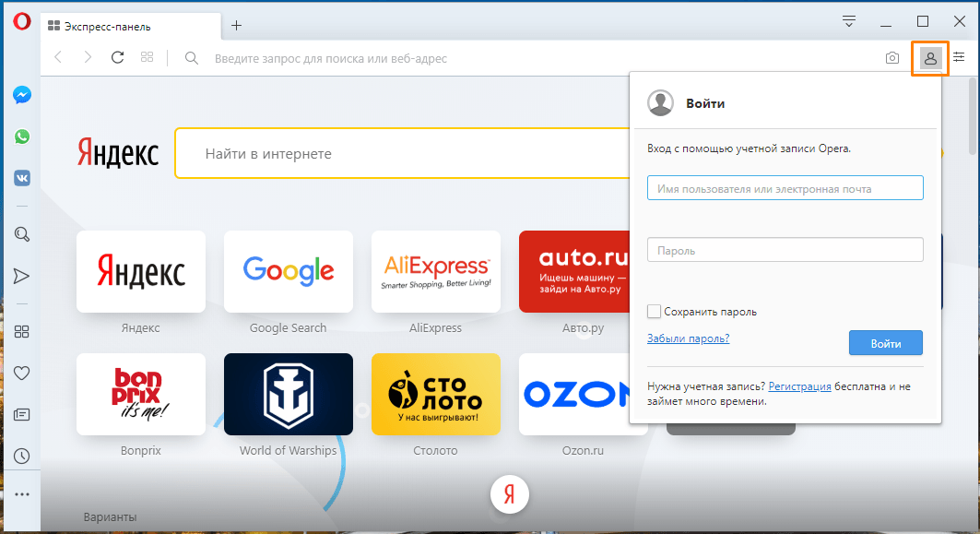Click the 'Регистрация' link
980x534 pixels.
coord(799,386)
